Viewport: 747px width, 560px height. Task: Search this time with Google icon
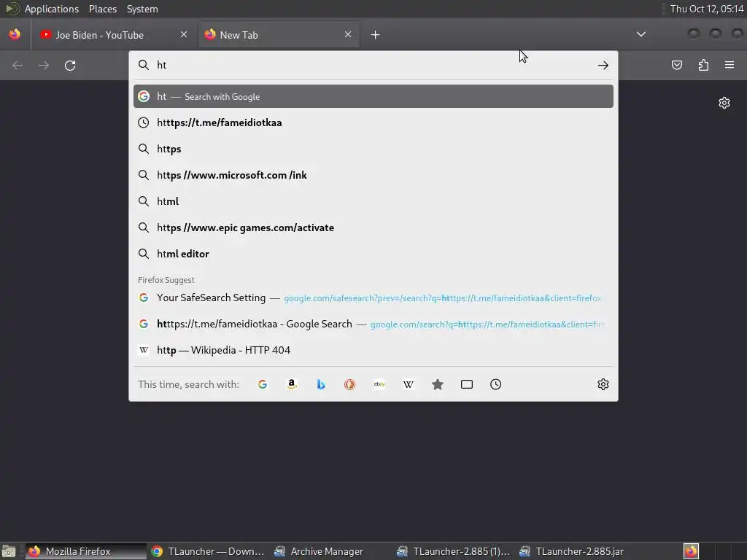click(263, 384)
